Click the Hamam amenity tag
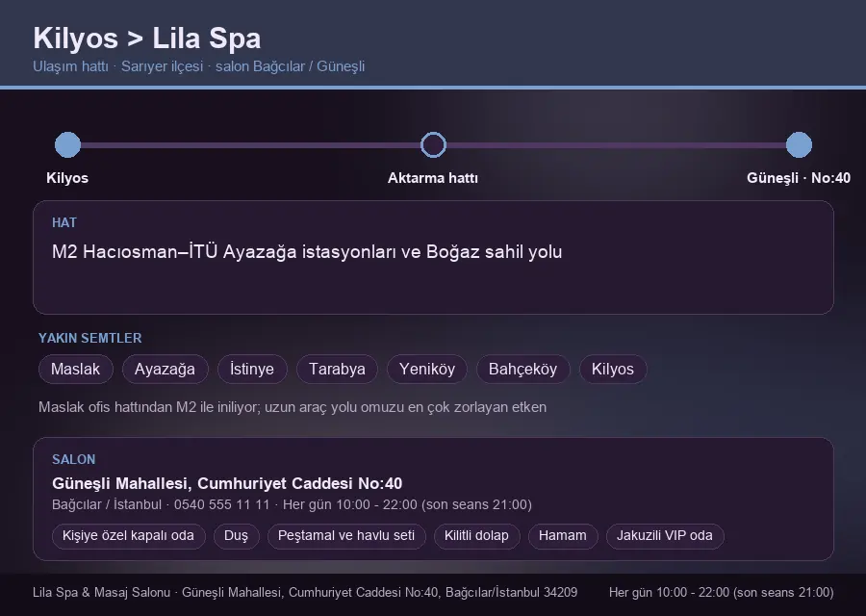Screen dimensions: 866x616 pos(563,536)
